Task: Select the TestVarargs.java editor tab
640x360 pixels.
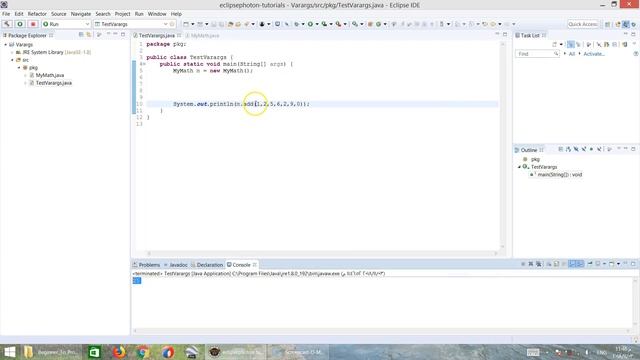Action: point(156,36)
